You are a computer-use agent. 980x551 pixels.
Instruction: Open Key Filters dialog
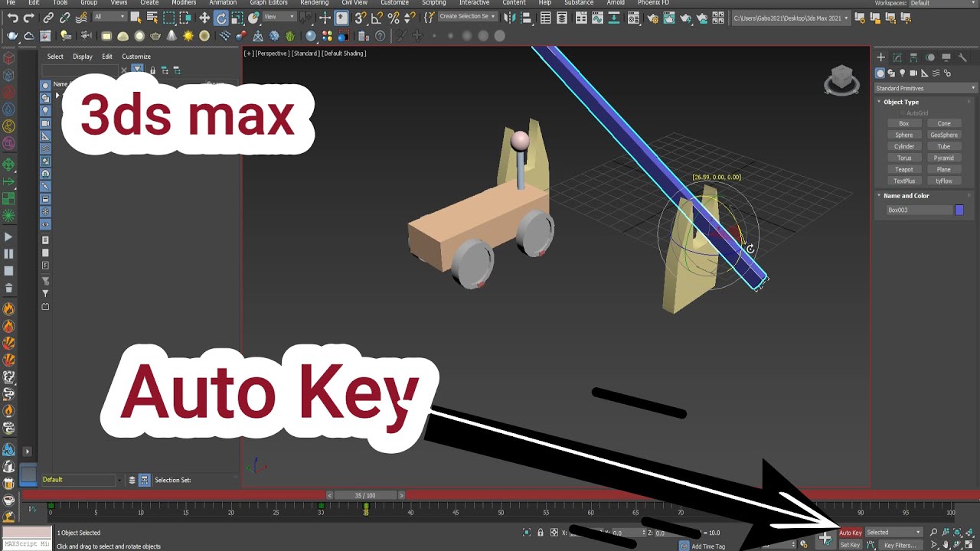pyautogui.click(x=900, y=545)
